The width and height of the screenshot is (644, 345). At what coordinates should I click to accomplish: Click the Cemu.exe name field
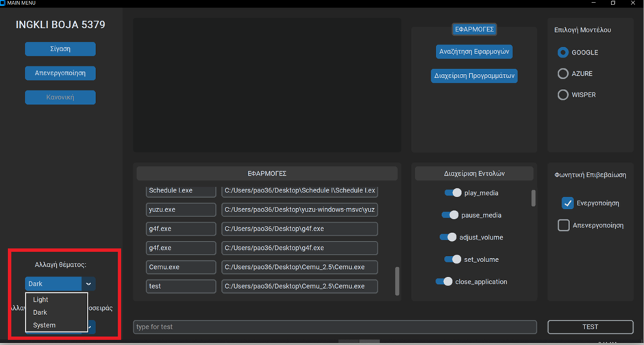[181, 267]
